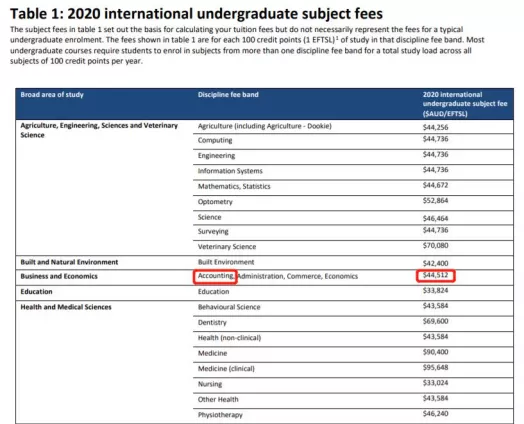Image resolution: width=524 pixels, height=424 pixels.
Task: Click the Education fee $33,824
Action: pos(435,291)
